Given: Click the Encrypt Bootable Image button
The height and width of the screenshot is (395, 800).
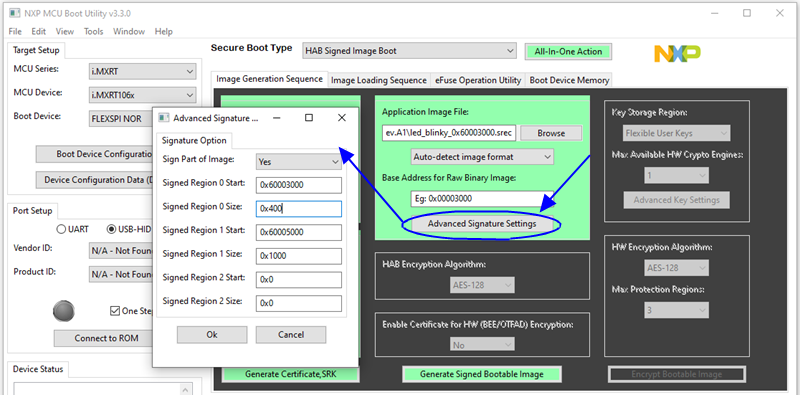Looking at the screenshot, I should coord(677,374).
